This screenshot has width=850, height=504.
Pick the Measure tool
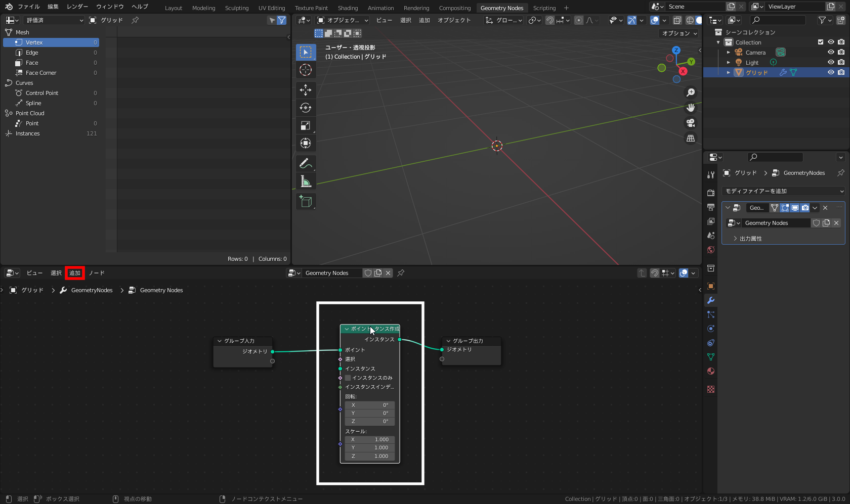(306, 181)
